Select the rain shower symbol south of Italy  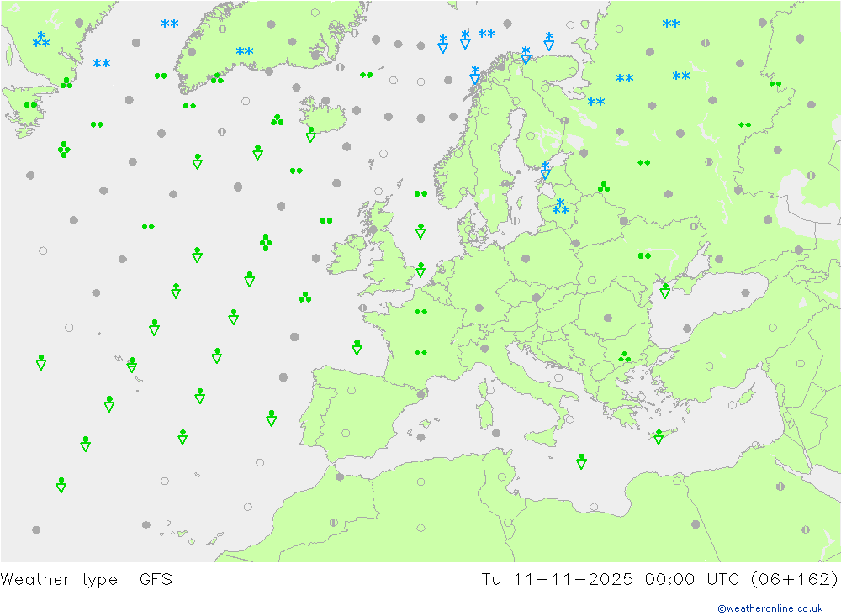coord(581,461)
